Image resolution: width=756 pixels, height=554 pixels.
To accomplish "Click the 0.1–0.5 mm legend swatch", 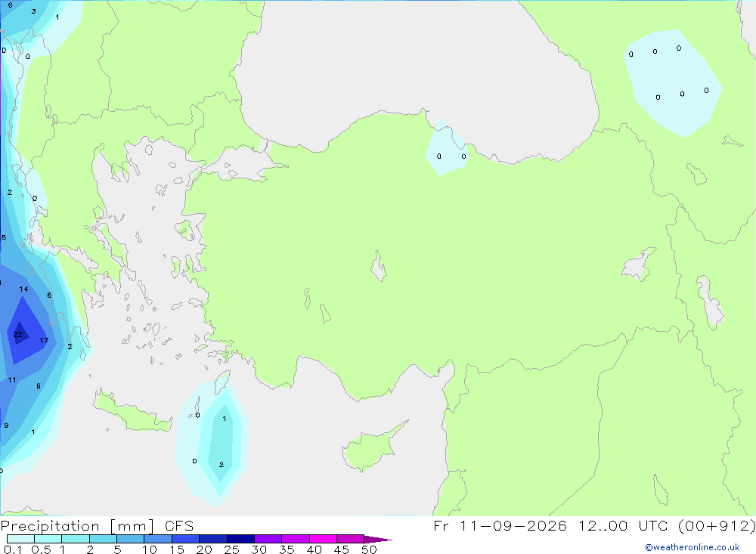I will coord(20,539).
